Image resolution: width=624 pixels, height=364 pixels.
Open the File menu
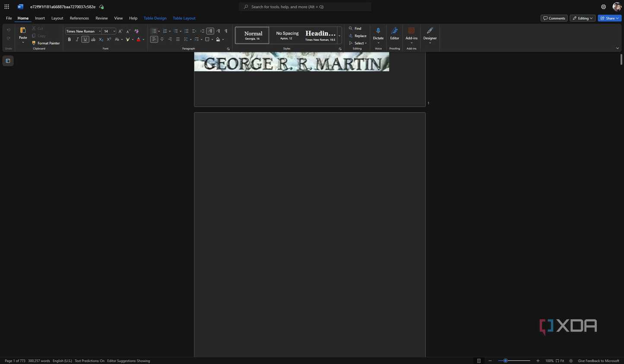(9, 18)
